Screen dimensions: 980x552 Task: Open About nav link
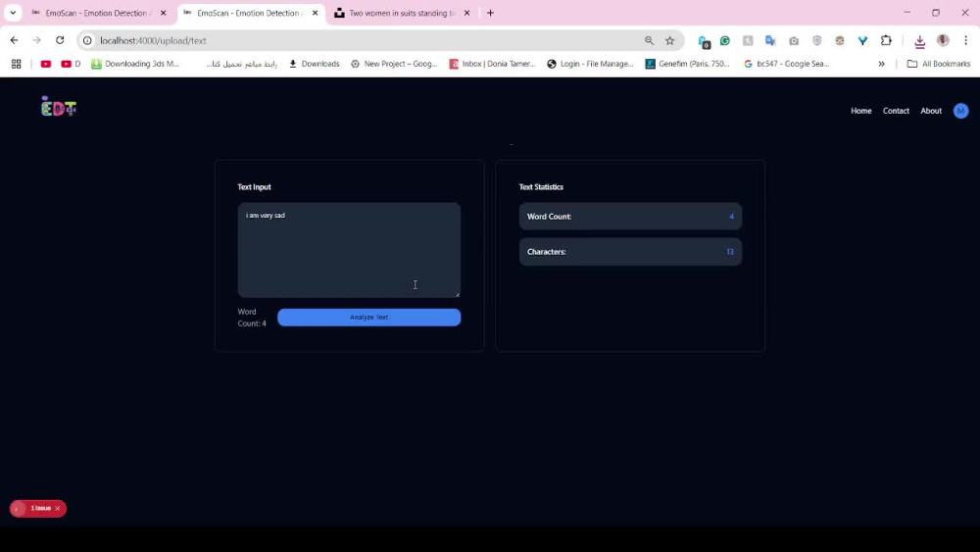coord(931,111)
